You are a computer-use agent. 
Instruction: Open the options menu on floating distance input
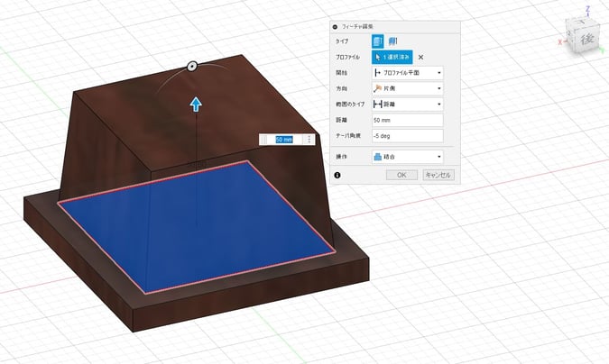(x=309, y=140)
